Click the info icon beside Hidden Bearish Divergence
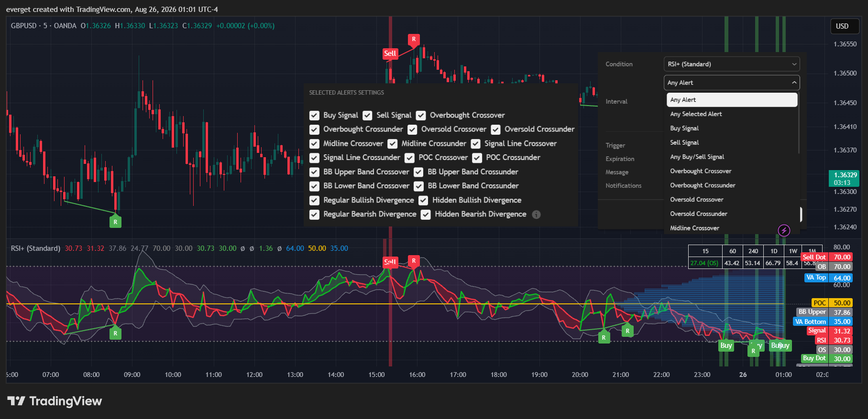 pos(536,215)
